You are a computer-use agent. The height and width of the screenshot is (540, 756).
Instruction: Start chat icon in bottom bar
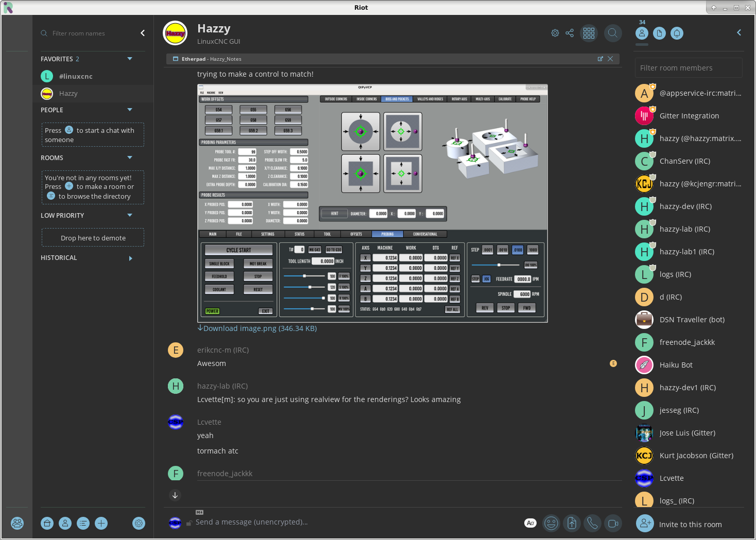(65, 524)
